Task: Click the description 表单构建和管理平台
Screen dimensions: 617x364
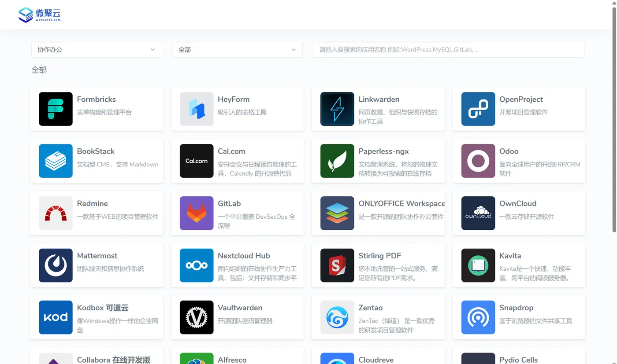Action: tap(104, 112)
